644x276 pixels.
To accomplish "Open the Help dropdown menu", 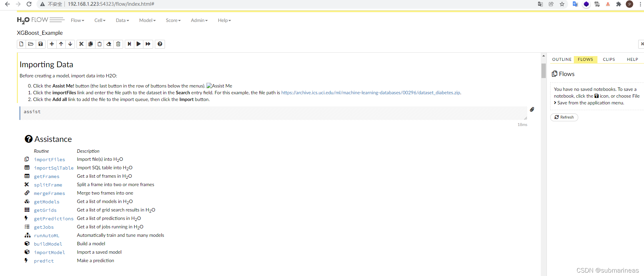I will pos(224,20).
